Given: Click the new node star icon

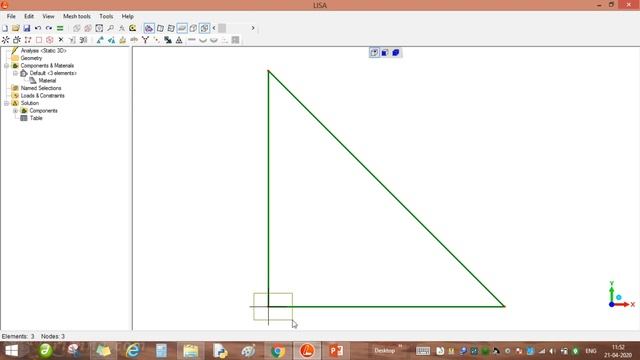Looking at the screenshot, I should 5,40.
